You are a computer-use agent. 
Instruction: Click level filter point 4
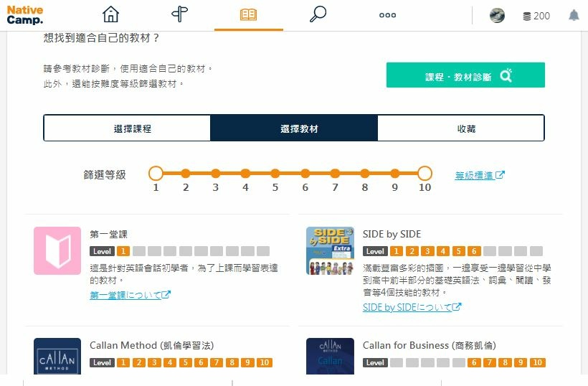click(x=245, y=174)
